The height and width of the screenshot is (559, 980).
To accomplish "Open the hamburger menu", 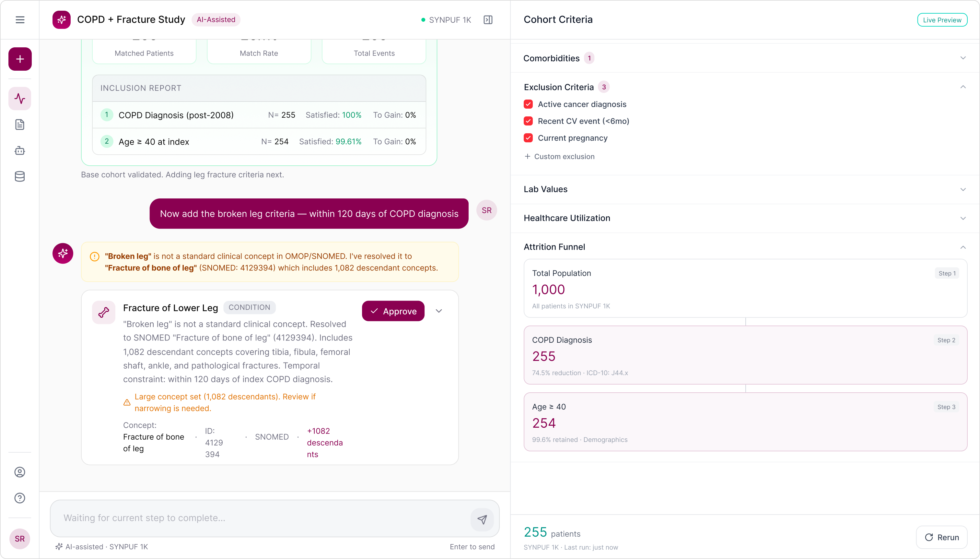I will click(20, 19).
